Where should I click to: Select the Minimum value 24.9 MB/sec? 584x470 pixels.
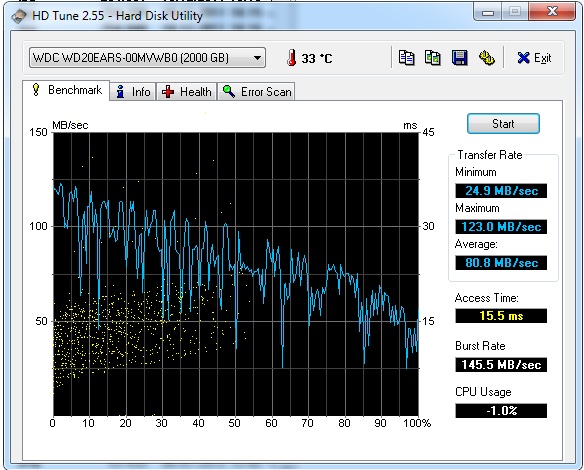click(501, 191)
